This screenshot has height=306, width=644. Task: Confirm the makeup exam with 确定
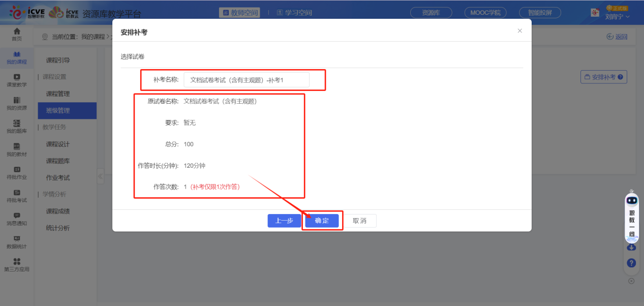click(322, 220)
